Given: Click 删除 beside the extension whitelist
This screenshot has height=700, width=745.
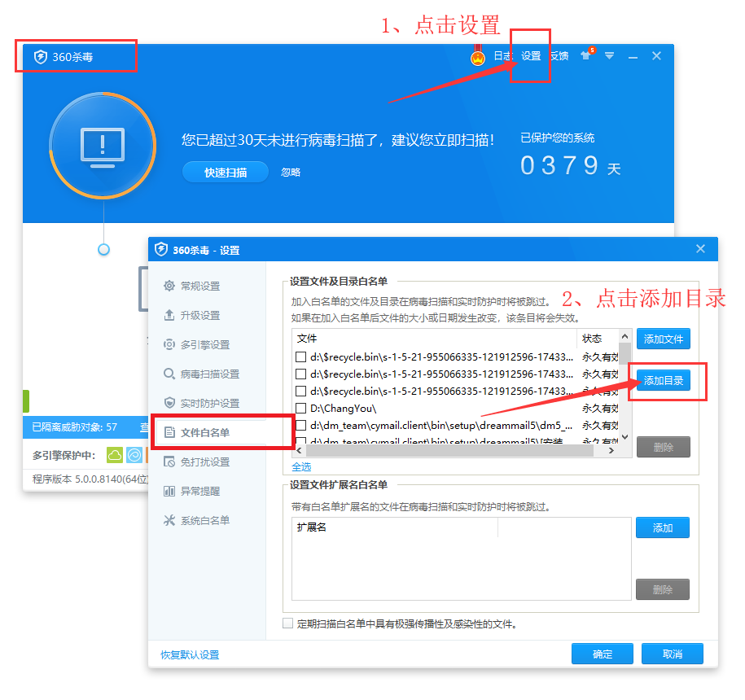Looking at the screenshot, I should point(663,589).
